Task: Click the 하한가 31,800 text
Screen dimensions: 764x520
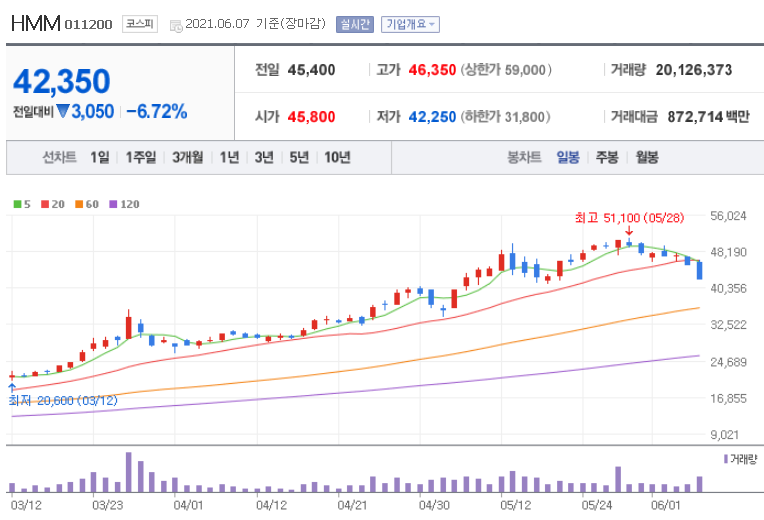Action: 506,117
